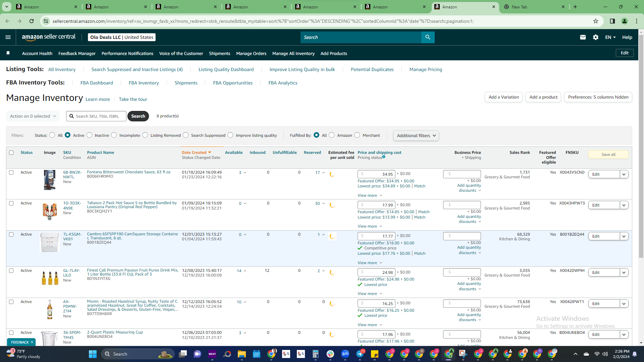This screenshot has height=362, width=644.
Task: Open the Seller Central hamburger menu
Action: point(8,37)
